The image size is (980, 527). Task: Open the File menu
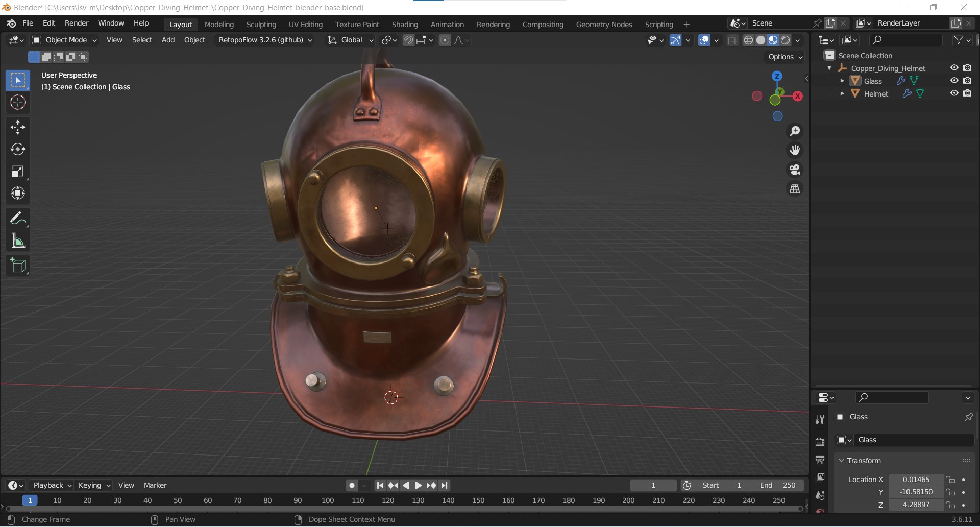click(28, 23)
